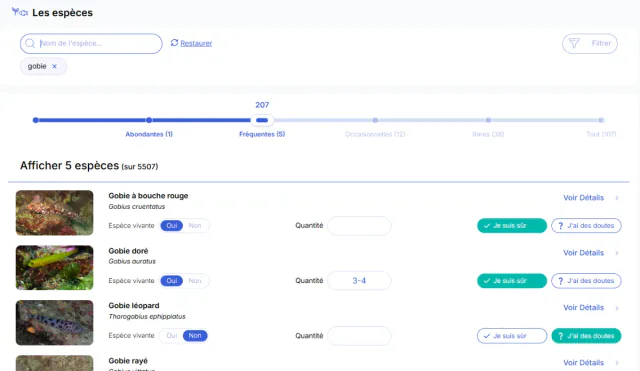This screenshot has height=371, width=640.
Task: Expand chevron next to Gobie léopard details
Action: point(617,308)
